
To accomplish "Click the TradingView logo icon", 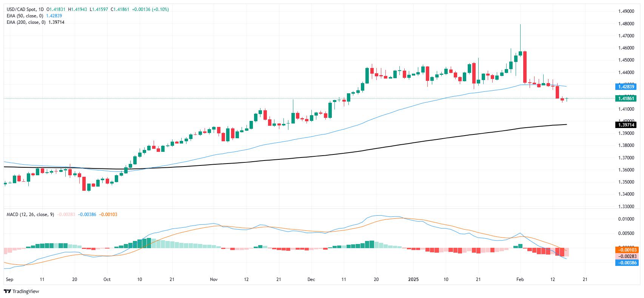I will coord(7,291).
